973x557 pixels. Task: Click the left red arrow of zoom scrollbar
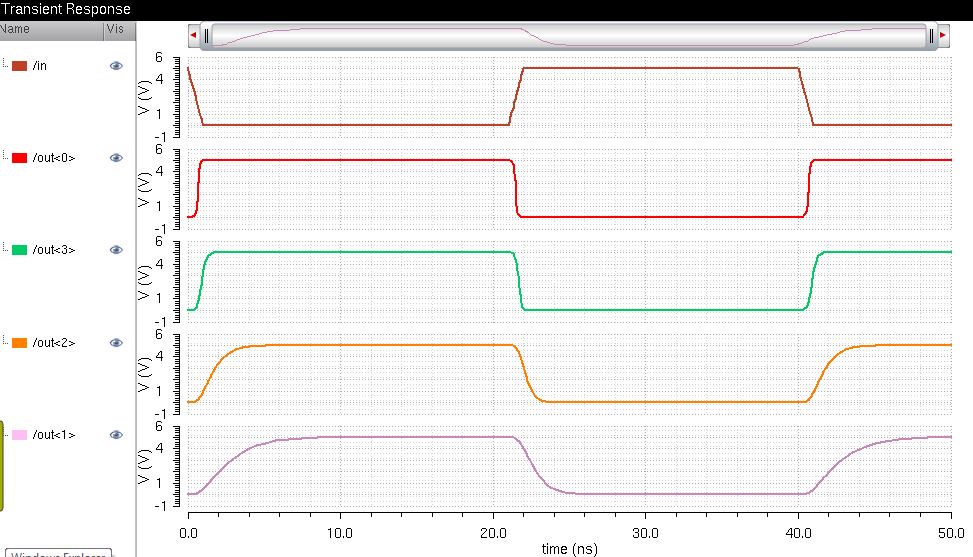pyautogui.click(x=194, y=35)
